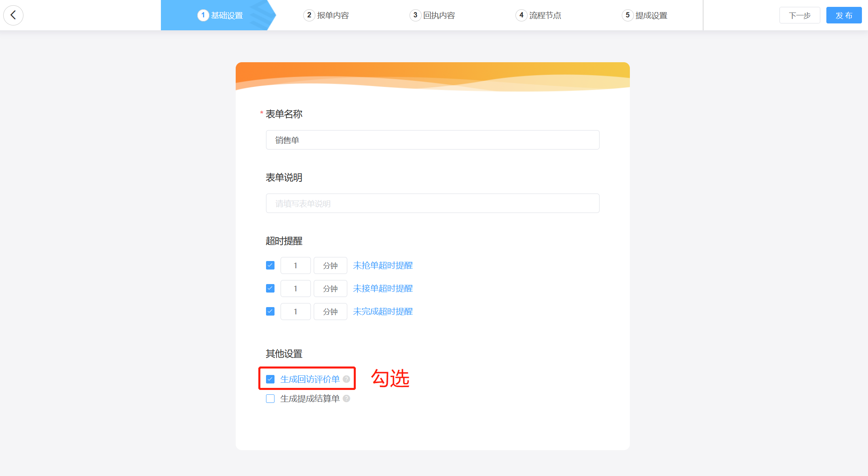Toggle 未完成超时提醒 checkbox

point(270,312)
